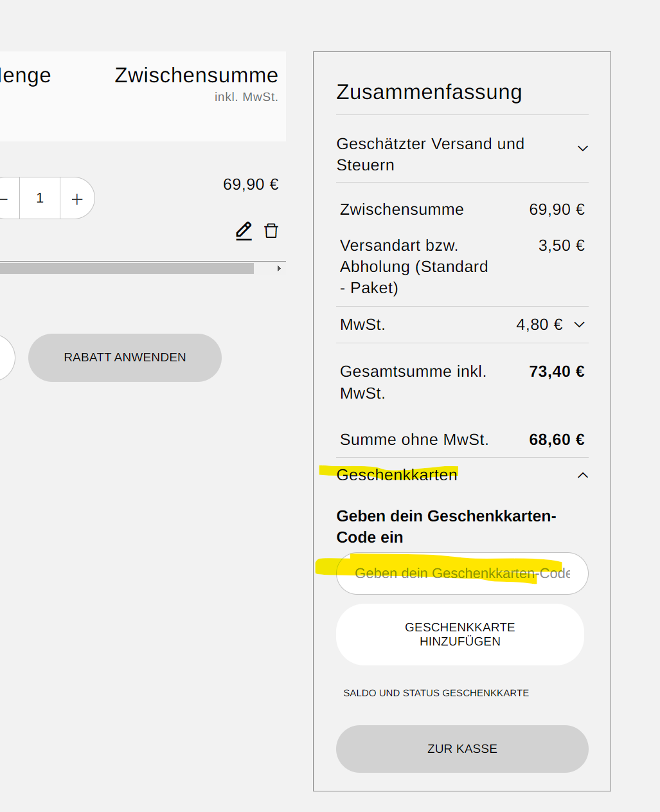Remove the item with the trash icon
This screenshot has height=812, width=660.
pos(271,231)
